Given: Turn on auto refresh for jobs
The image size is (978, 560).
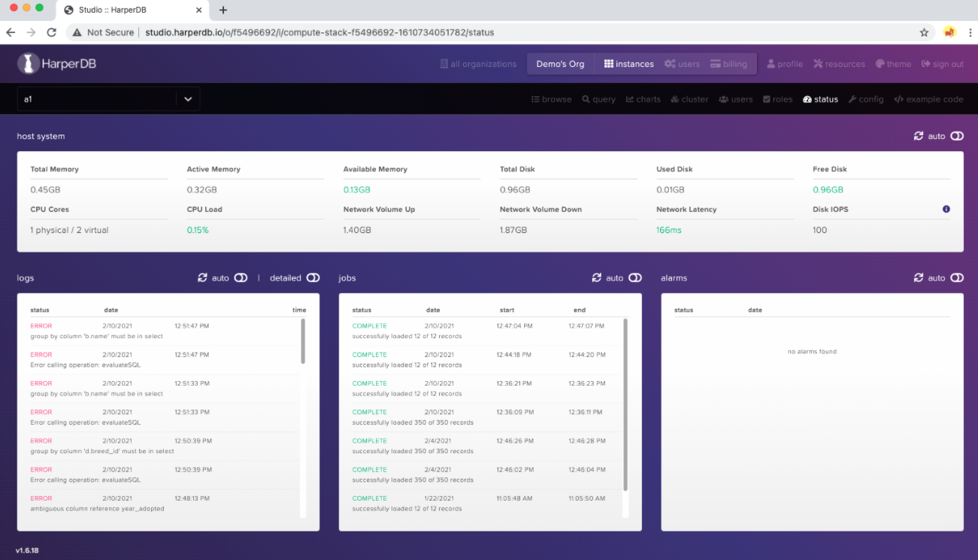Looking at the screenshot, I should pyautogui.click(x=635, y=278).
